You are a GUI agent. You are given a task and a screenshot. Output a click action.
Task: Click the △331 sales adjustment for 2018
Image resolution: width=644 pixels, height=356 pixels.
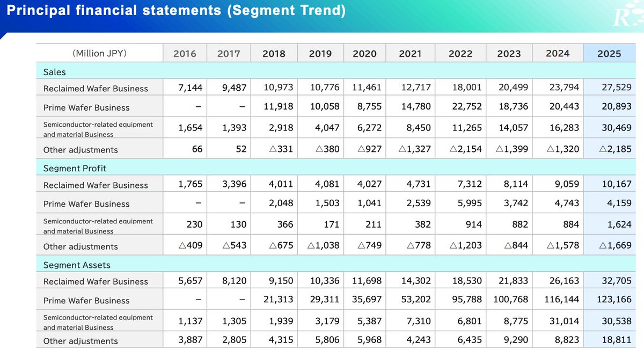pos(281,149)
